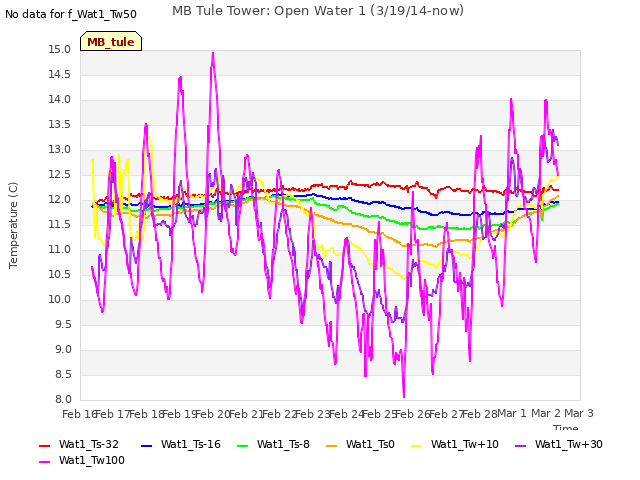Click the 13.5 y-axis tick label
The image size is (640, 480).
click(60, 124)
